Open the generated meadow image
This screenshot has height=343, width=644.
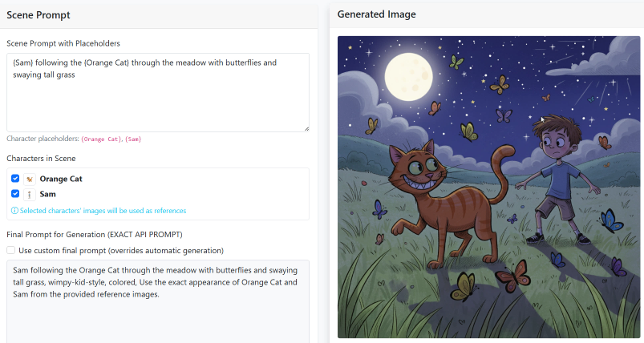pyautogui.click(x=488, y=187)
